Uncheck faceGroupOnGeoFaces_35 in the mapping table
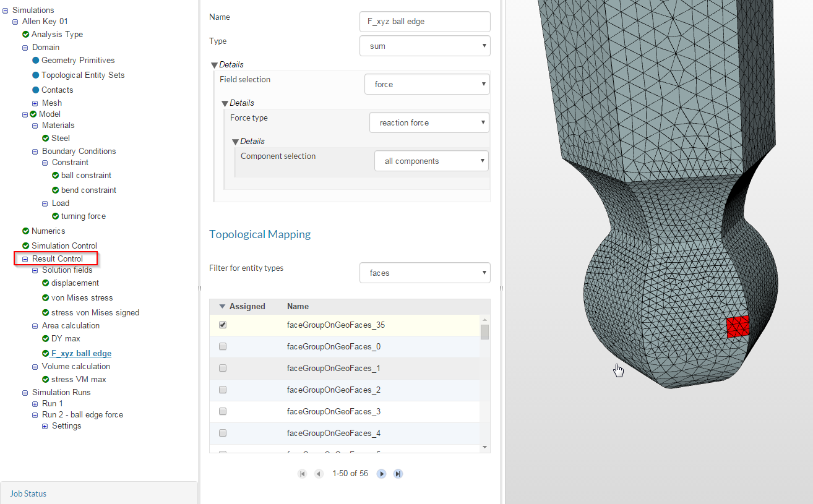813x504 pixels. [x=223, y=324]
